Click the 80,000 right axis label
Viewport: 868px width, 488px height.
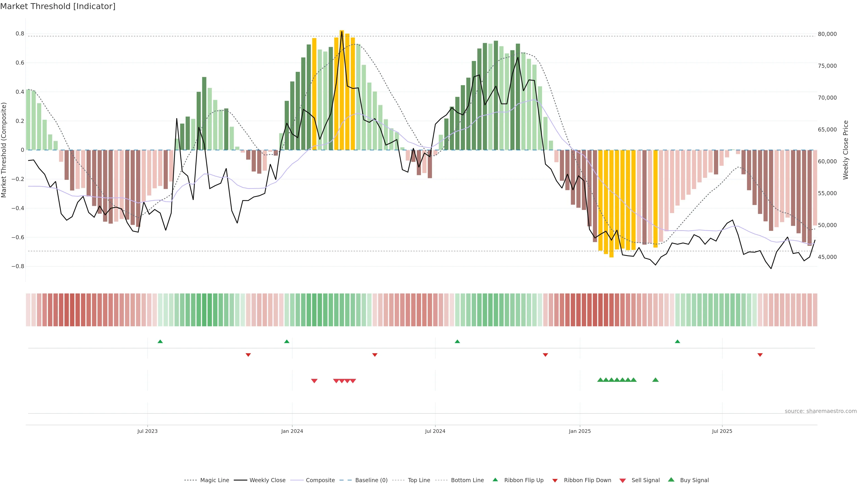tap(827, 34)
